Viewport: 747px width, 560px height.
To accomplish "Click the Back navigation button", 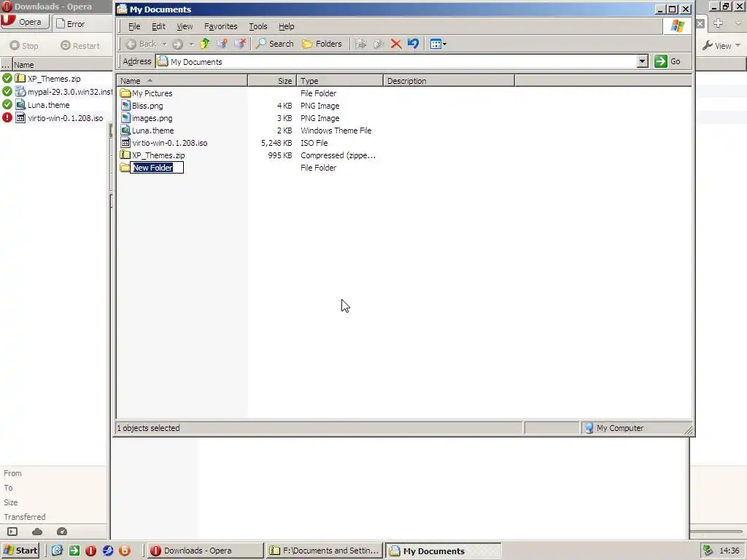I will 141,44.
